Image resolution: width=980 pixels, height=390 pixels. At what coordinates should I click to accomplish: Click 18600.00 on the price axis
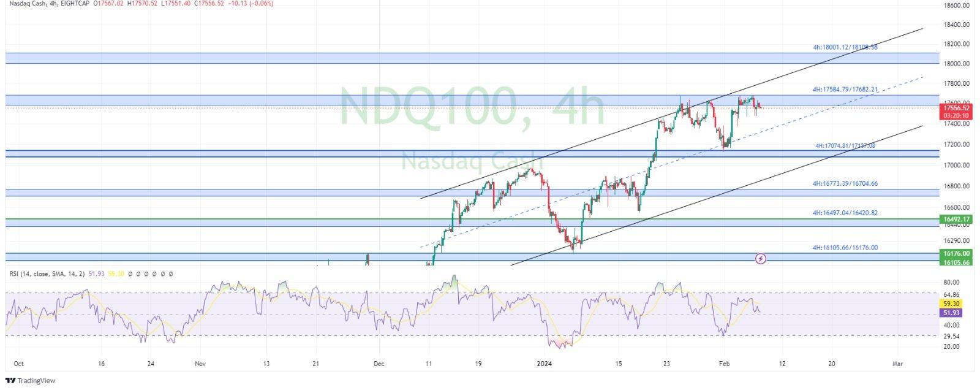957,6
